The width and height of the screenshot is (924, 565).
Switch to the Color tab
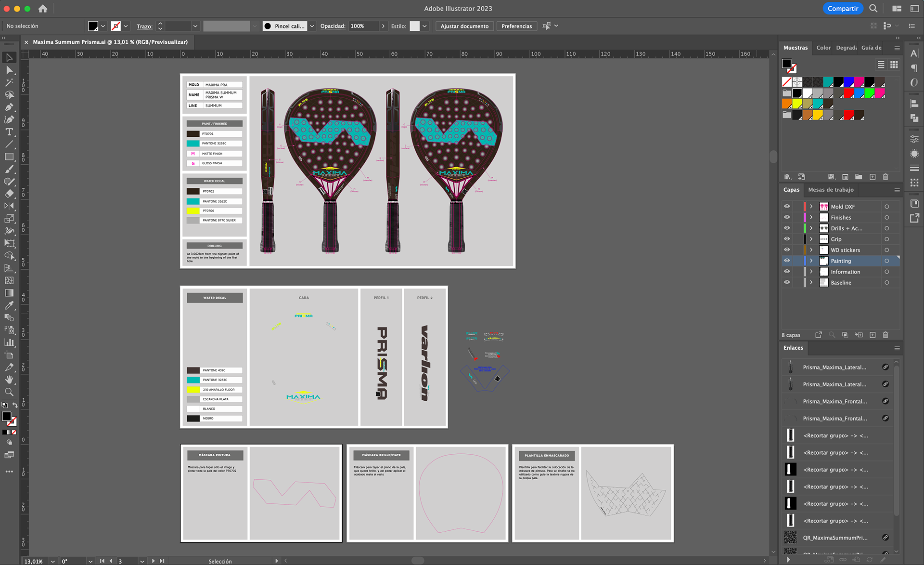point(823,48)
